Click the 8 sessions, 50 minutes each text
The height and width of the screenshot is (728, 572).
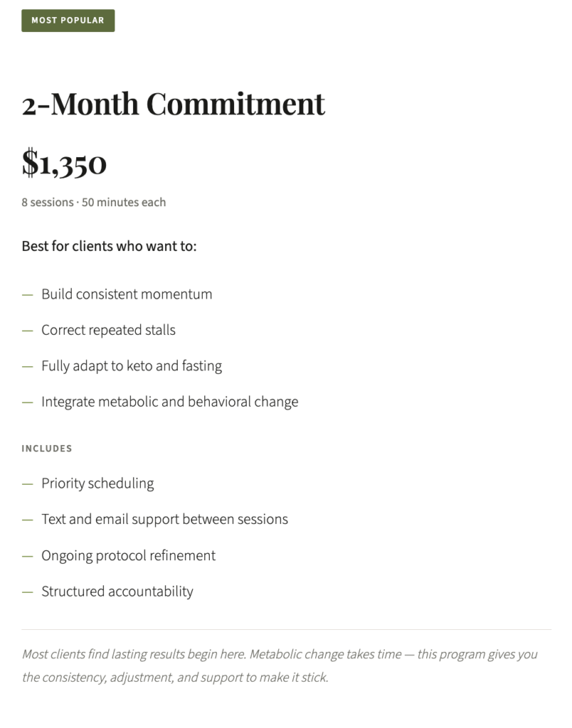coord(93,203)
